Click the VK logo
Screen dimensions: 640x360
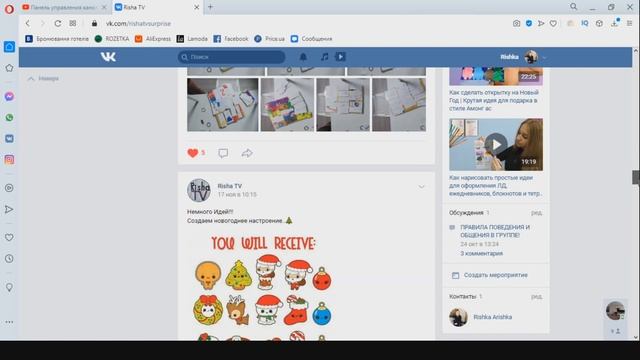pos(108,57)
